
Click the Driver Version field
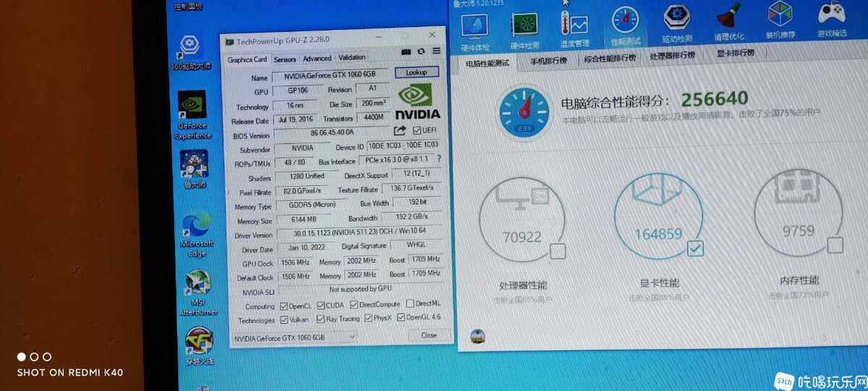[x=359, y=233]
